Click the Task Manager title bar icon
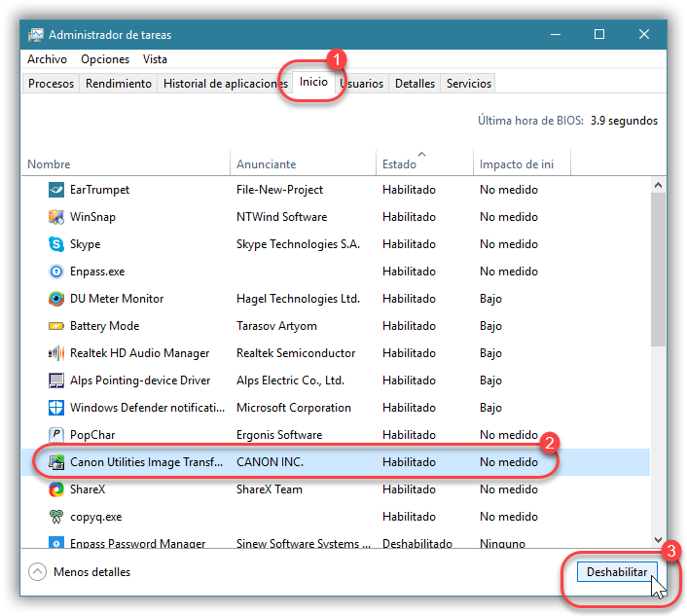Image resolution: width=687 pixels, height=616 pixels. pos(35,35)
